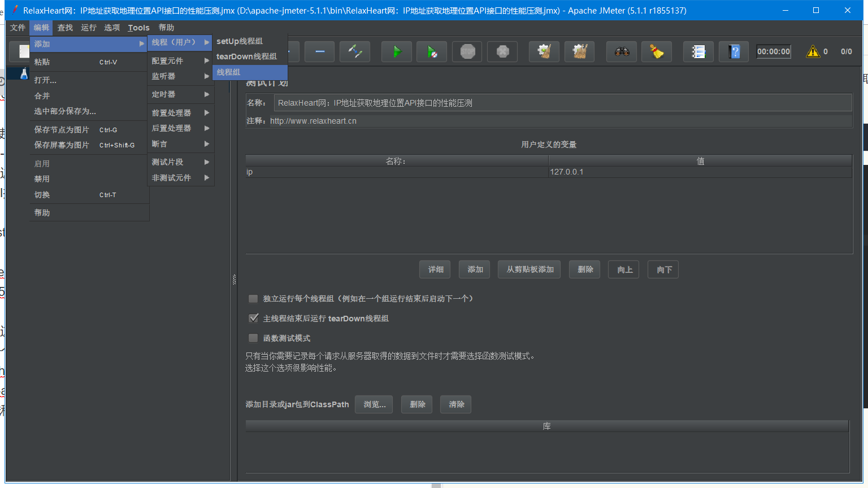Viewport: 868px width, 488px height.
Task: Enable the 函数测试模式 checkbox
Action: [253, 338]
